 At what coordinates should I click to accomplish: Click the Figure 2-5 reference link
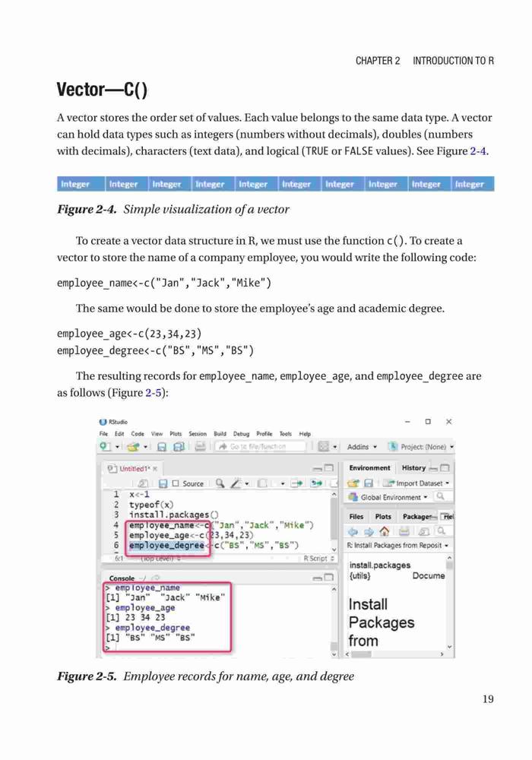(x=154, y=393)
